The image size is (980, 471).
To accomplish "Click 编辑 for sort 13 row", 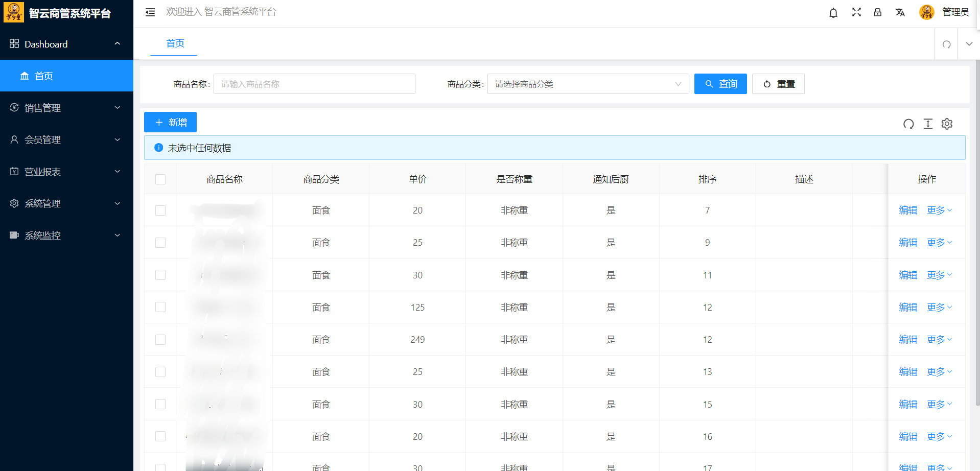I will coord(908,372).
